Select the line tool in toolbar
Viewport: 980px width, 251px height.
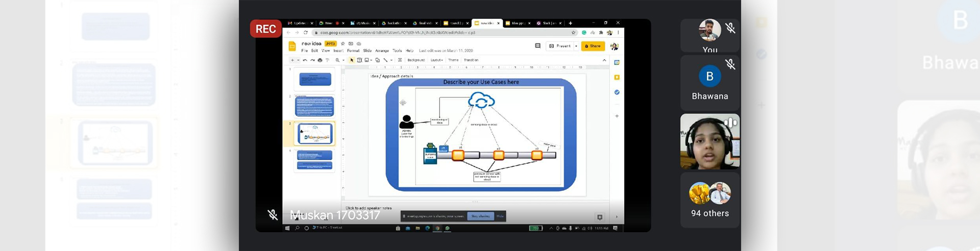pyautogui.click(x=385, y=60)
